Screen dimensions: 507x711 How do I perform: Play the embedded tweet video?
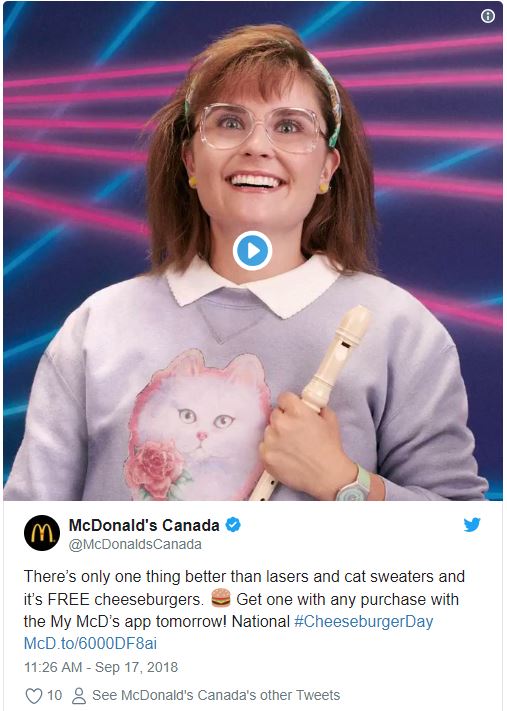(x=252, y=251)
